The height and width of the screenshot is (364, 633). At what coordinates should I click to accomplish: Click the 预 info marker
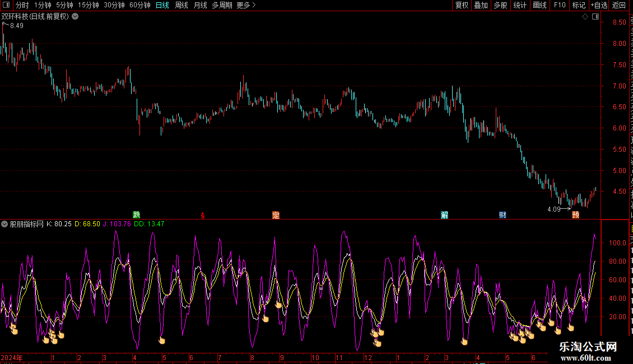[x=576, y=214]
